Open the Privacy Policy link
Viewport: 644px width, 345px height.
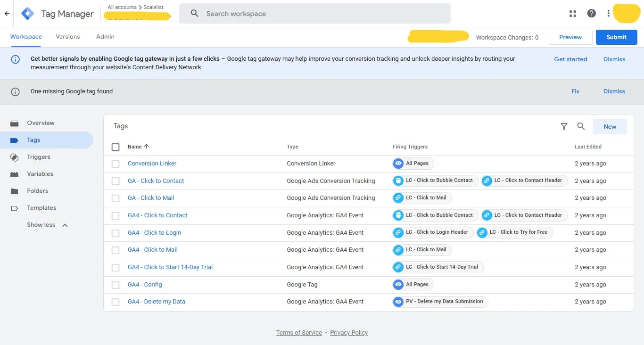349,333
